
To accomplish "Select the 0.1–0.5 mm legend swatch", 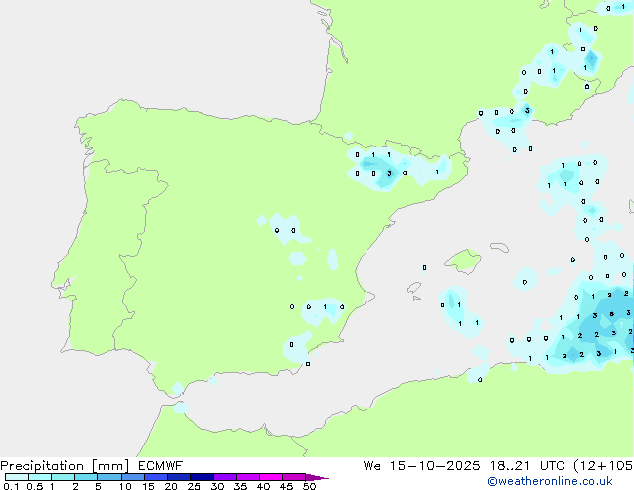I will pyautogui.click(x=17, y=478).
